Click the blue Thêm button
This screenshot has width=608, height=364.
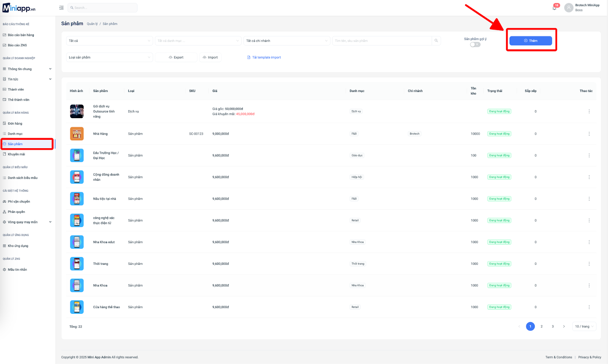(530, 41)
